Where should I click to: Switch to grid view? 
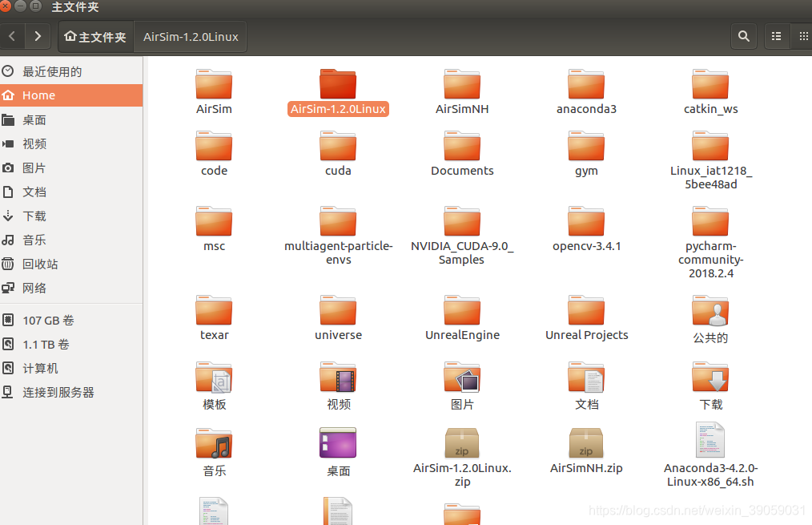coord(802,36)
